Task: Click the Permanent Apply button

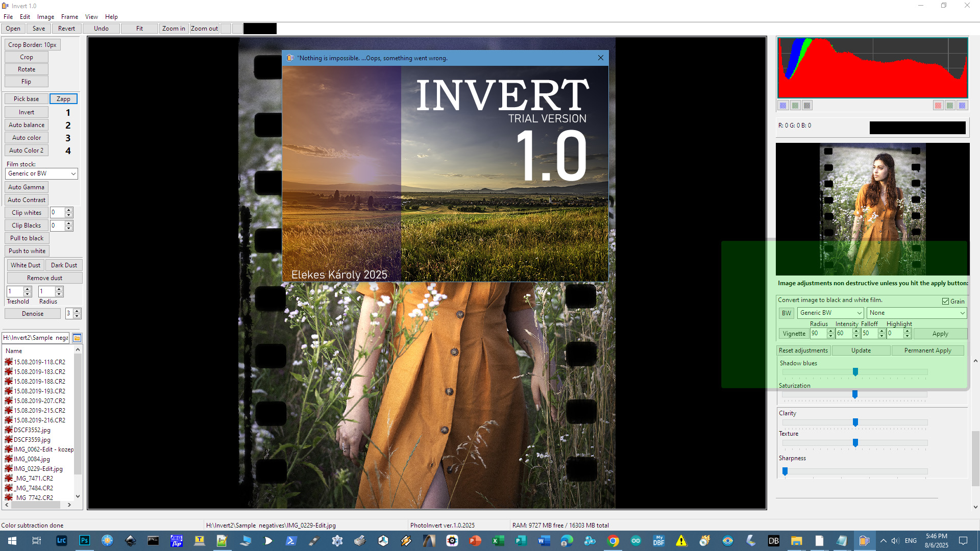Action: pos(927,350)
